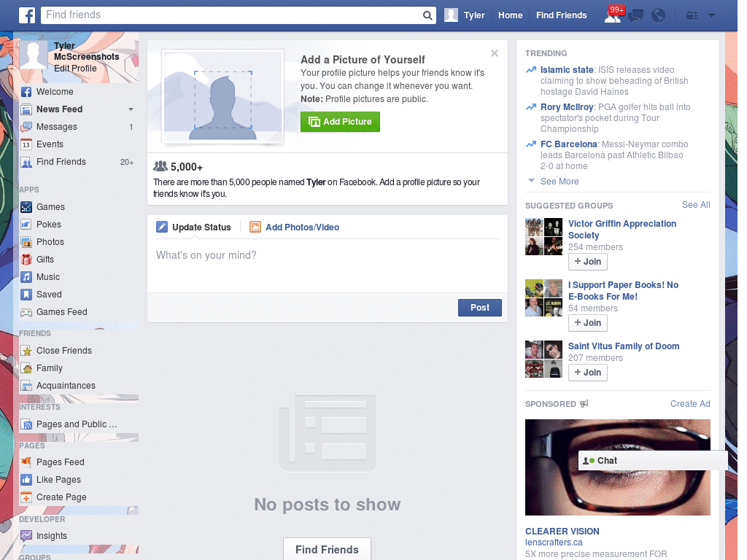Click Home in the top bar
Image resolution: width=747 pixels, height=560 pixels.
(510, 15)
